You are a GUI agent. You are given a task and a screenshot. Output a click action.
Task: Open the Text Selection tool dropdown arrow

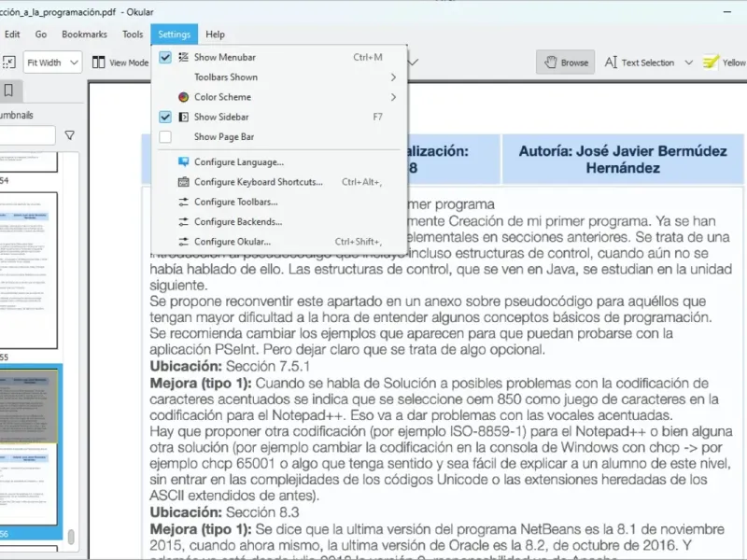point(688,63)
